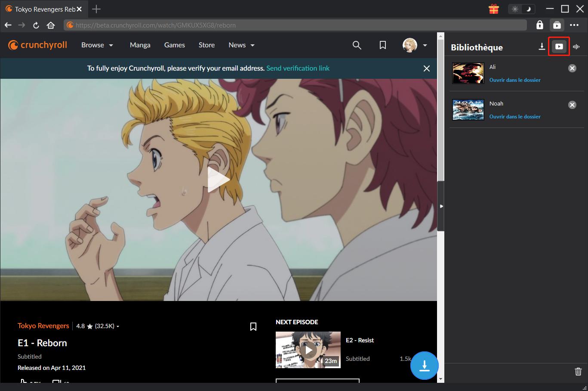
Task: Click Ouvrir dans le dossier for Noah
Action: 515,117
